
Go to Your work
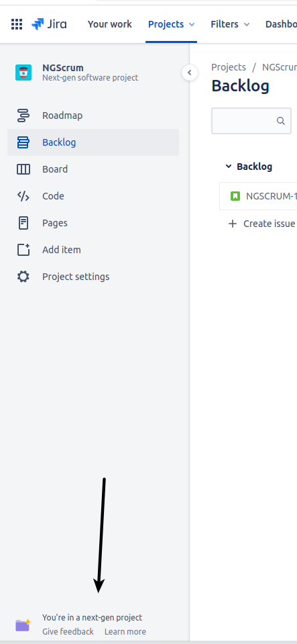109,24
